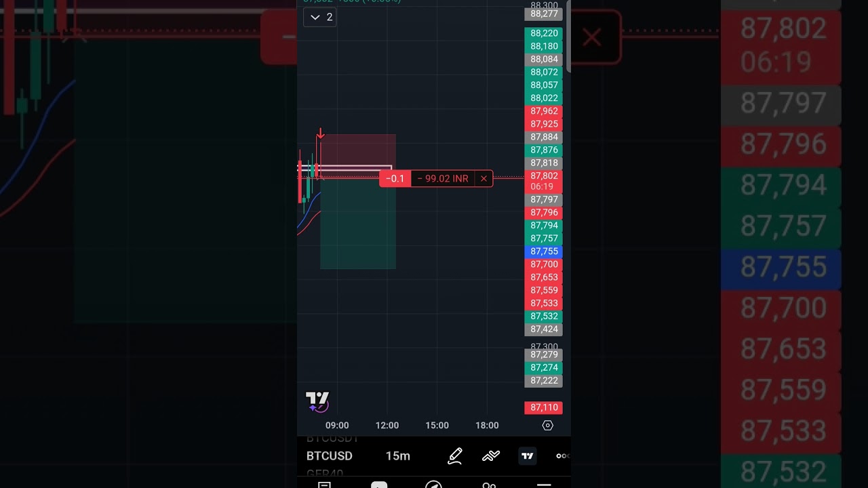Select the green take-profit zone of the position
868x488 pixels.
click(358, 224)
